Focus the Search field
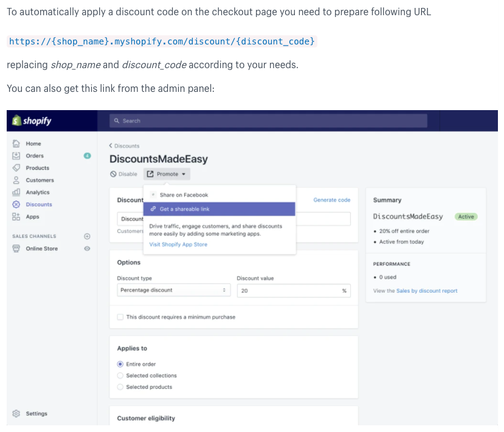 pos(268,120)
